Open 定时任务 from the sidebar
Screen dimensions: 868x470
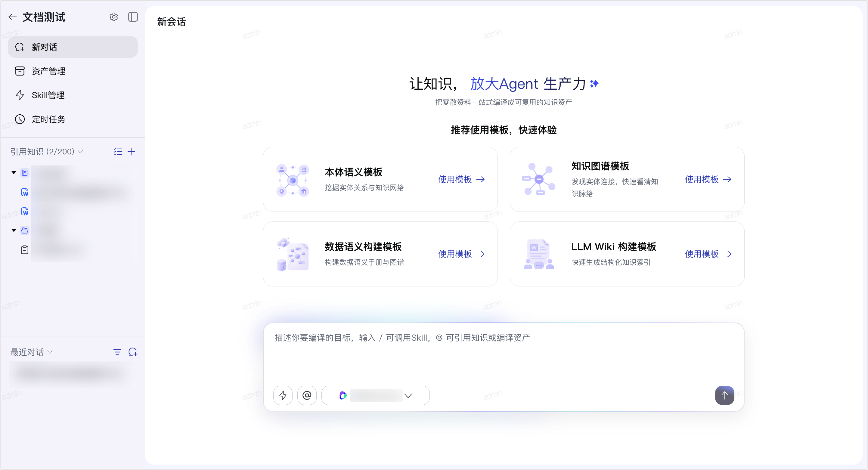coord(73,119)
